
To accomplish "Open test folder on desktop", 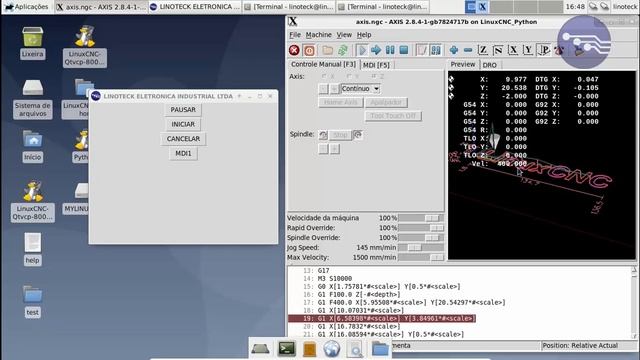I will [32, 301].
